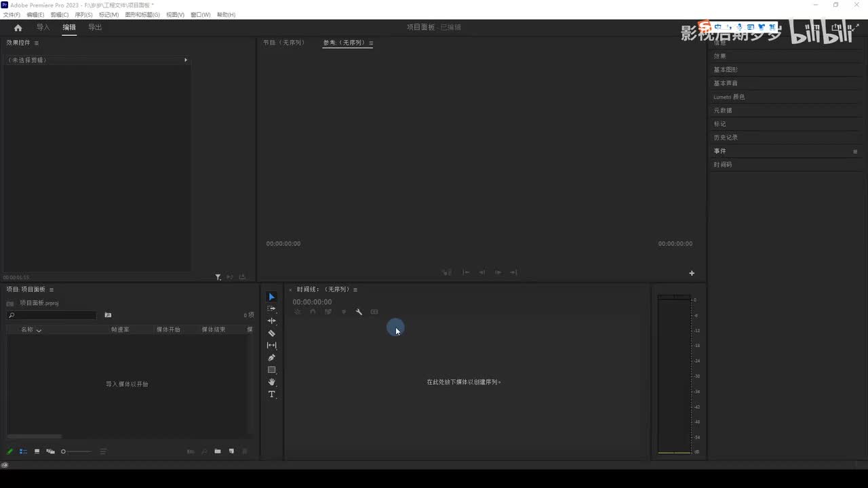Select the Track Select Forward tool
868x488 pixels.
coord(271,309)
